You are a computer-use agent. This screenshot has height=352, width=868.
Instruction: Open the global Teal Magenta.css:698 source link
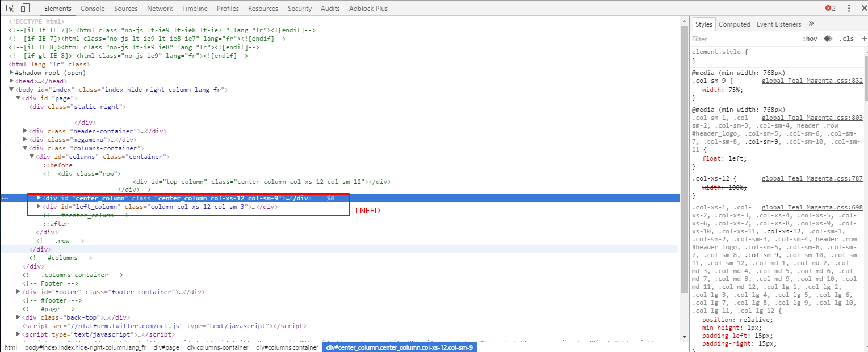[812, 208]
